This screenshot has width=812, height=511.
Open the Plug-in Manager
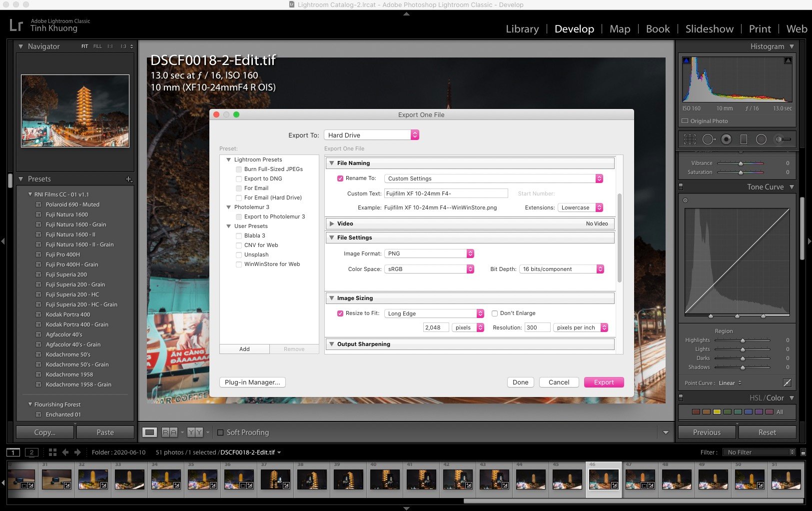pyautogui.click(x=252, y=382)
